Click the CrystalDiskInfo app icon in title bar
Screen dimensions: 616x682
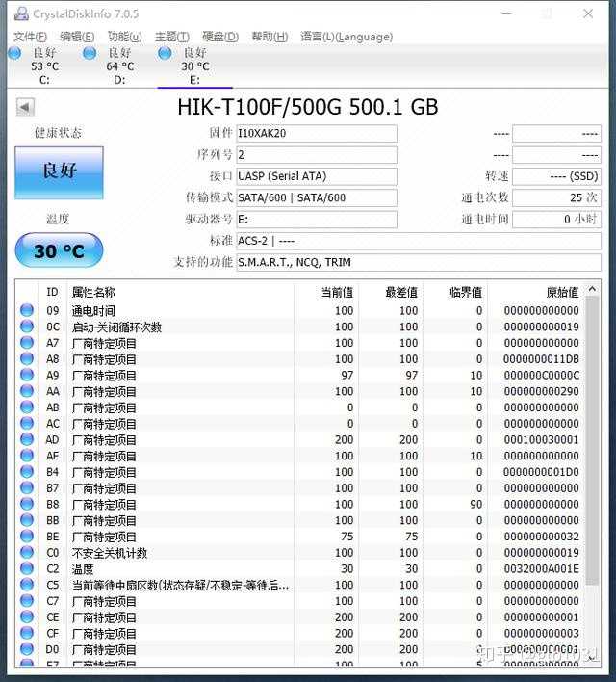(21, 14)
